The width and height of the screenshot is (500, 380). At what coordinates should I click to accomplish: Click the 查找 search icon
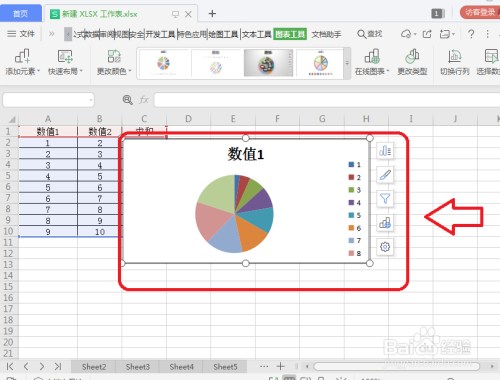click(x=369, y=34)
